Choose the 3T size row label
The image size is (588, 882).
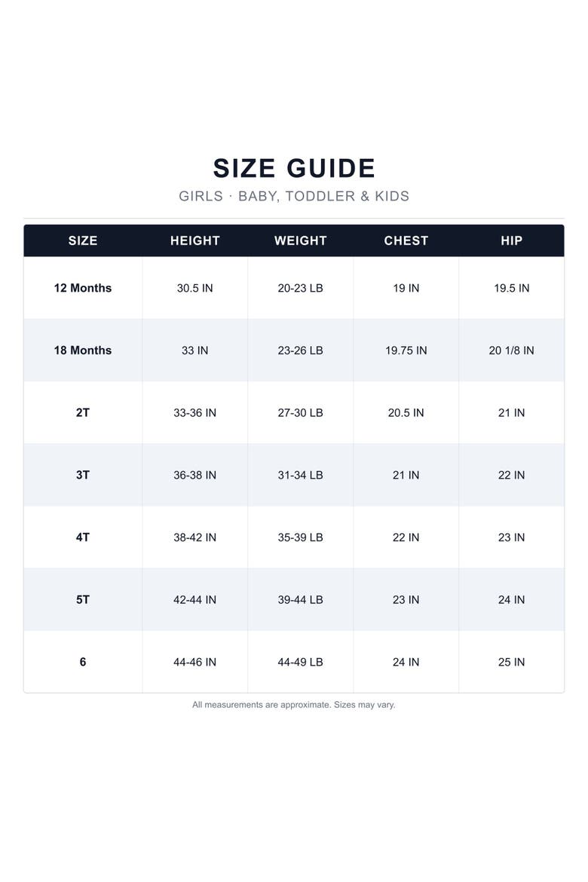(83, 476)
